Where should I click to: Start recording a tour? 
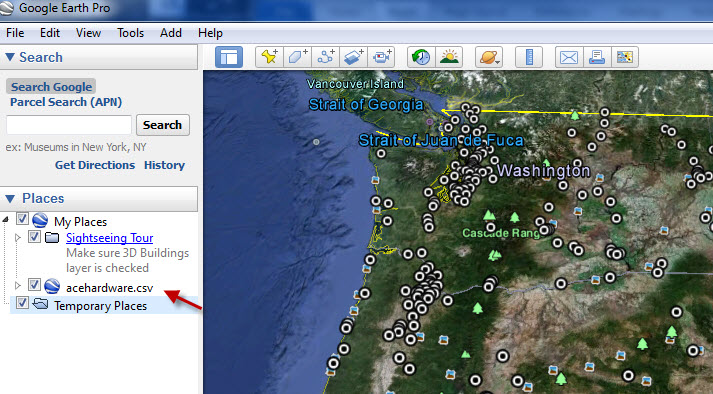click(381, 57)
